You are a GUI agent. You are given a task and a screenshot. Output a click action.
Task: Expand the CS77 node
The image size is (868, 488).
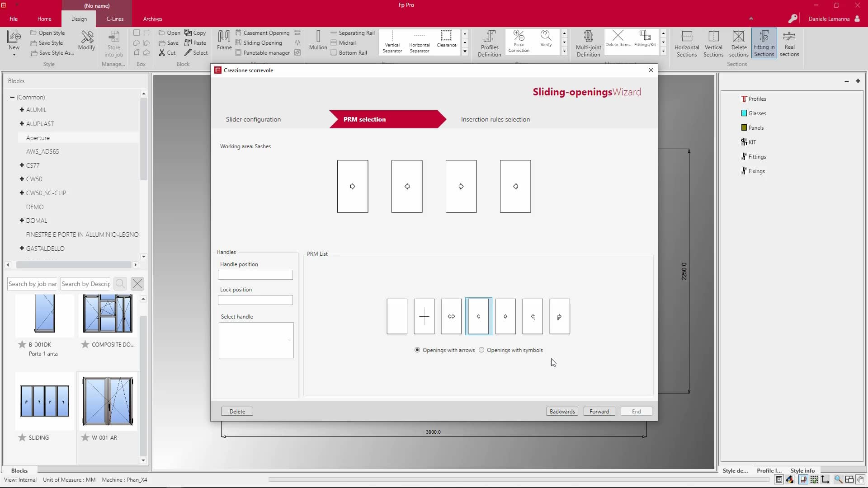22,165
